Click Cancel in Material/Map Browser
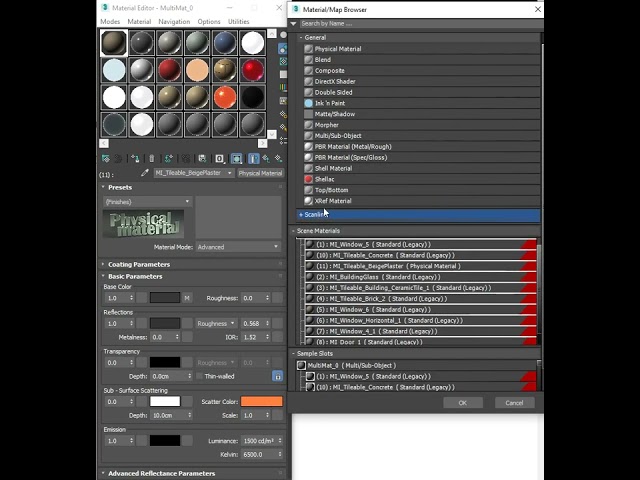640x480 pixels. 514,403
